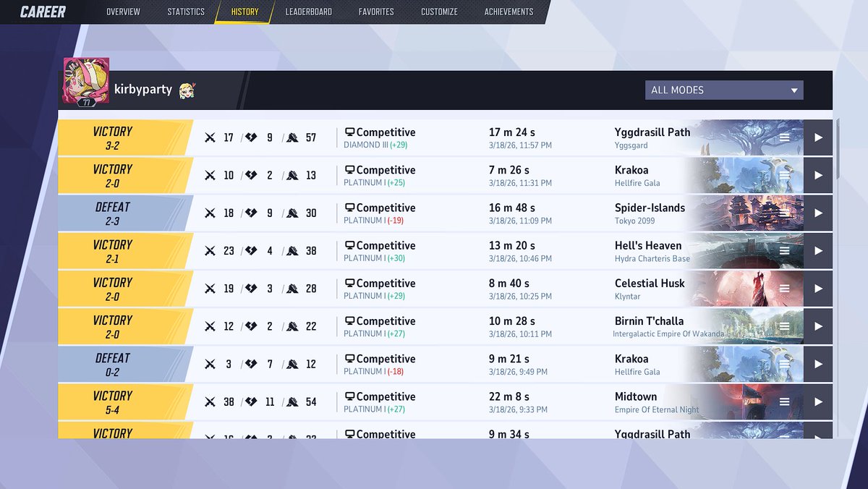This screenshot has height=489, width=868.
Task: Open the All Modes filter dropdown
Action: (x=724, y=90)
